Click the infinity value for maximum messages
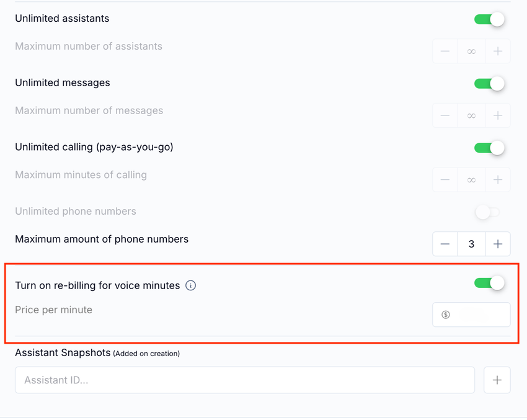Screen dimensions: 527x420 click(471, 115)
